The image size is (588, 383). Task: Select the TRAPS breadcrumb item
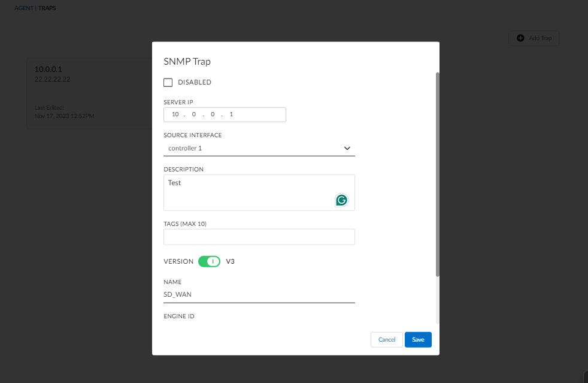click(47, 8)
